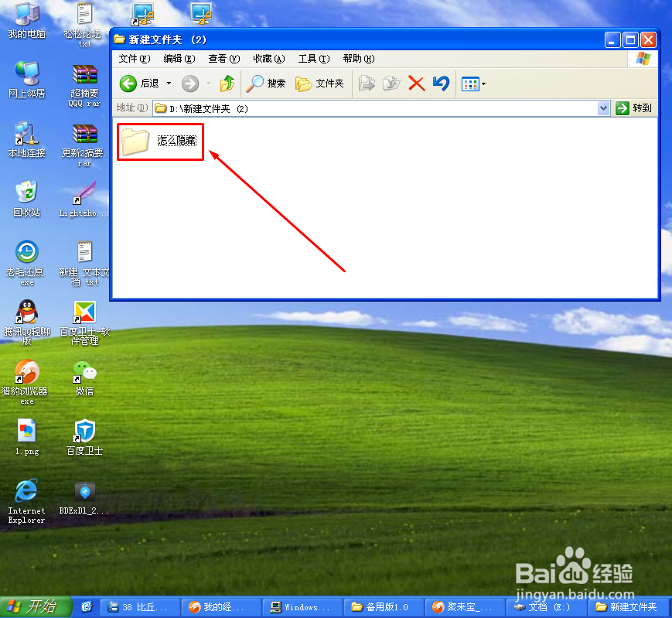
Task: Select 猎豹浏览器.exe icon
Action: tap(27, 382)
